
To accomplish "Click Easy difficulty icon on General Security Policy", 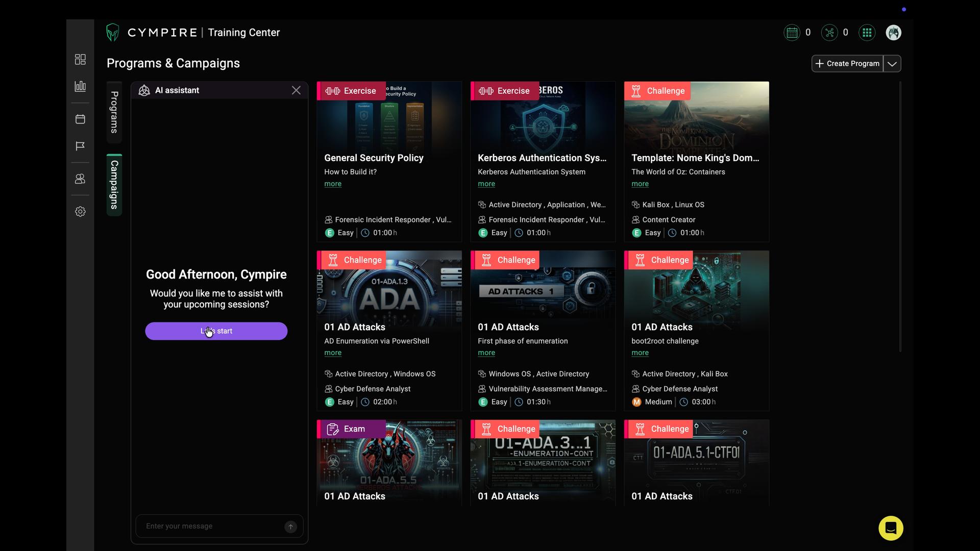I will coord(329,233).
